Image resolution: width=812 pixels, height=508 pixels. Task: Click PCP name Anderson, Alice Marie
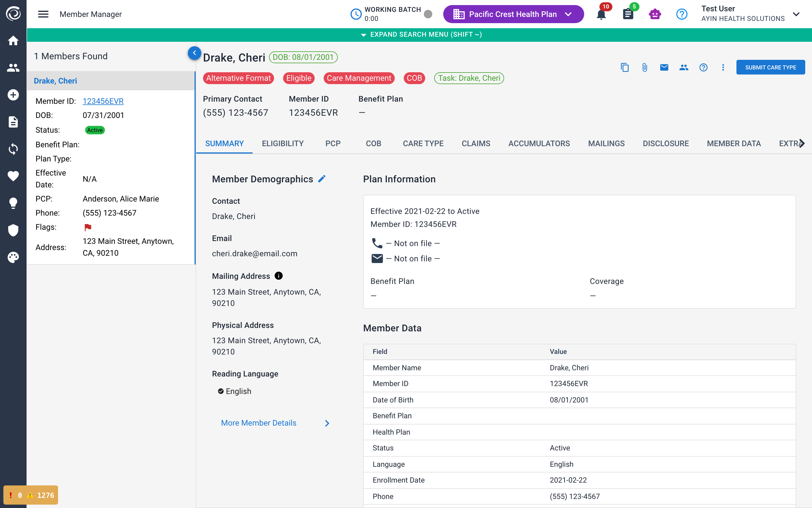121,199
